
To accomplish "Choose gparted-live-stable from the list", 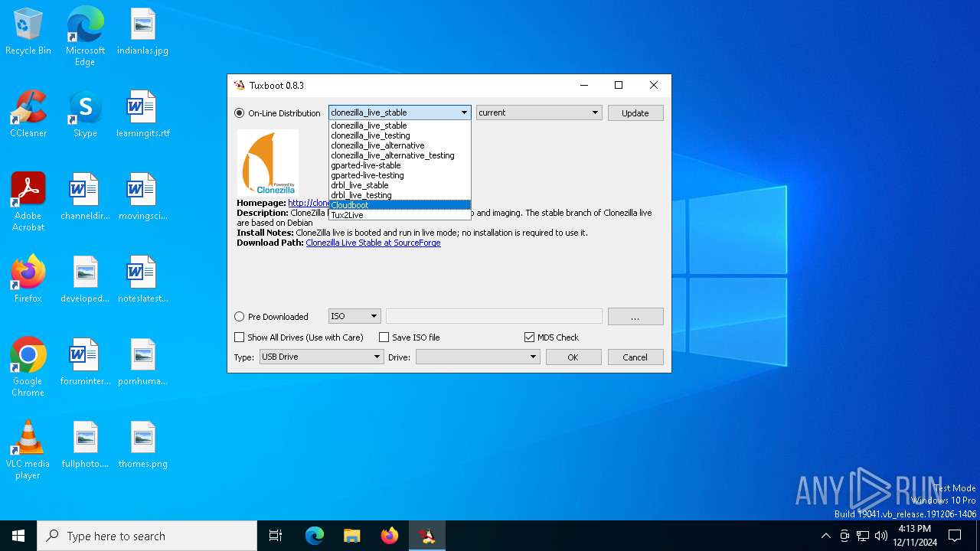I will (x=400, y=165).
